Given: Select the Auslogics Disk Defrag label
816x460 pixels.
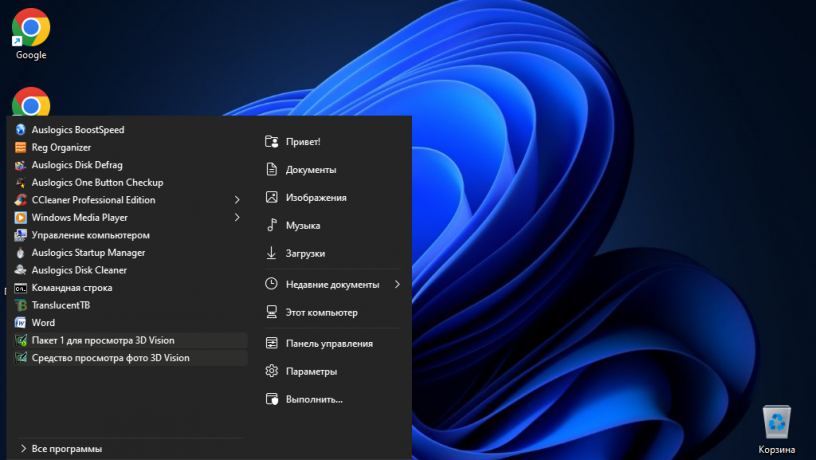Looking at the screenshot, I should tap(77, 165).
